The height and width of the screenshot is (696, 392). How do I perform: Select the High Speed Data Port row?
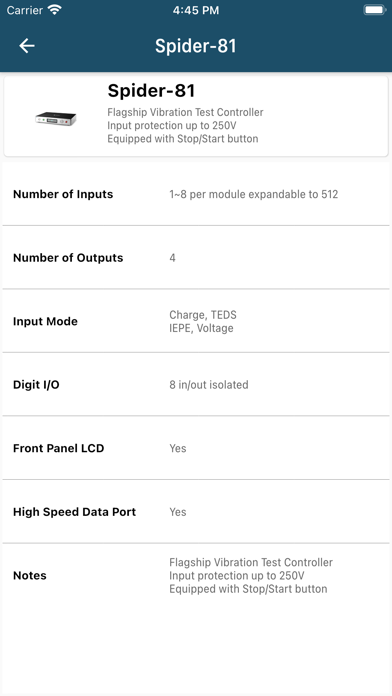click(196, 511)
